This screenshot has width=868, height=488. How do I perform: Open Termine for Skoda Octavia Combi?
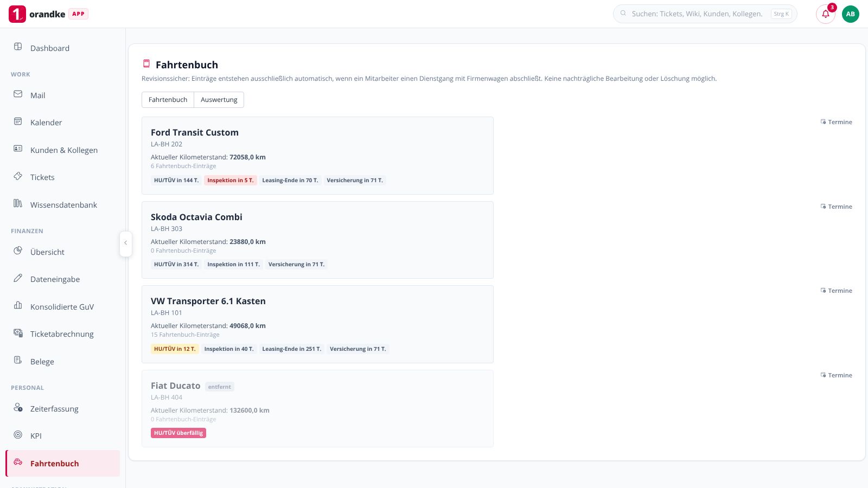(x=837, y=207)
